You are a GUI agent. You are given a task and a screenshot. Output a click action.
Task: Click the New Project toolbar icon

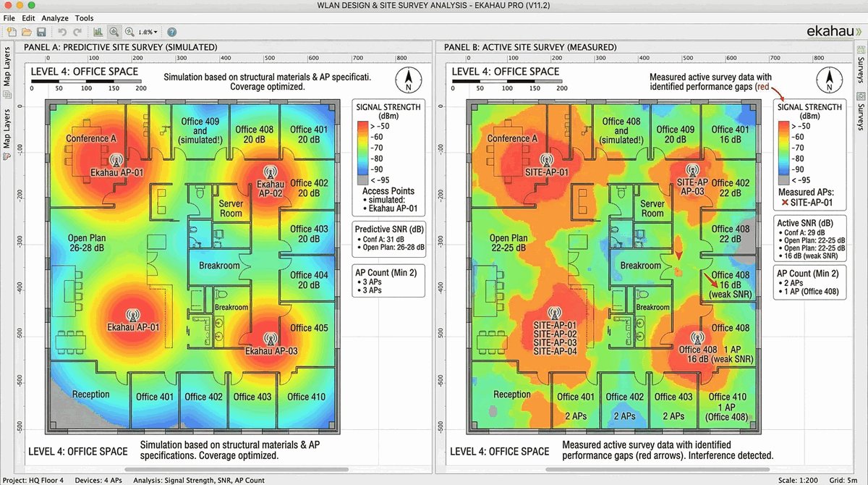pos(12,32)
